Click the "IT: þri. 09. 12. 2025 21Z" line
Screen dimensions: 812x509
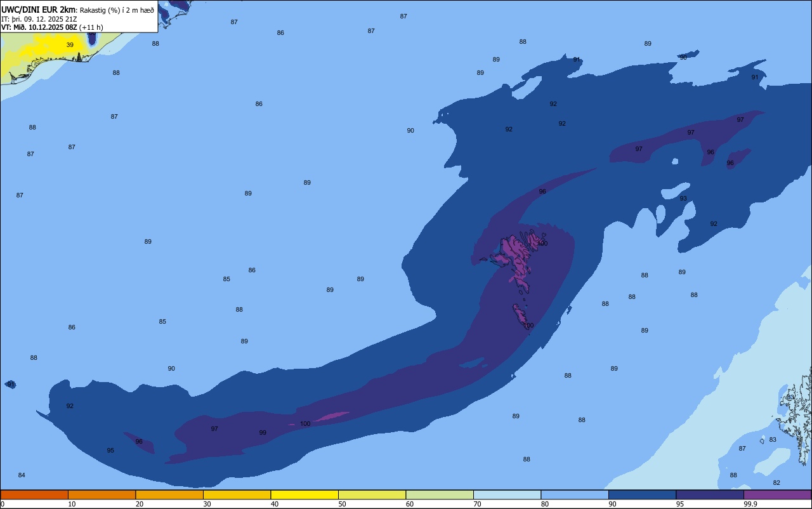(41, 19)
